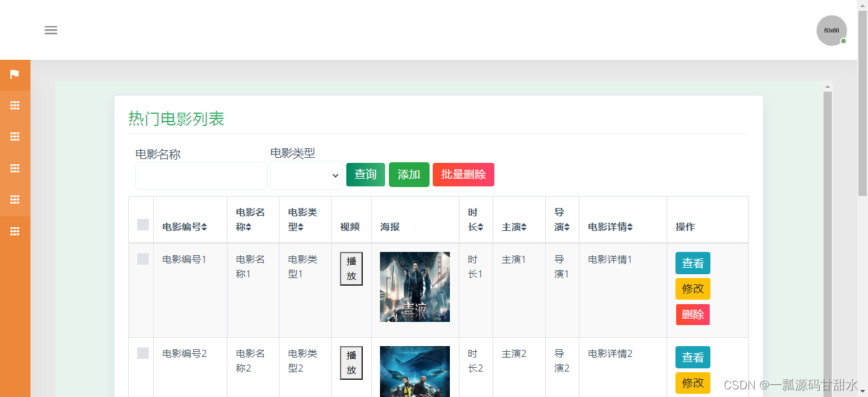Click the 80x80 user avatar with green status dot
This screenshot has width=868, height=397.
(x=831, y=30)
